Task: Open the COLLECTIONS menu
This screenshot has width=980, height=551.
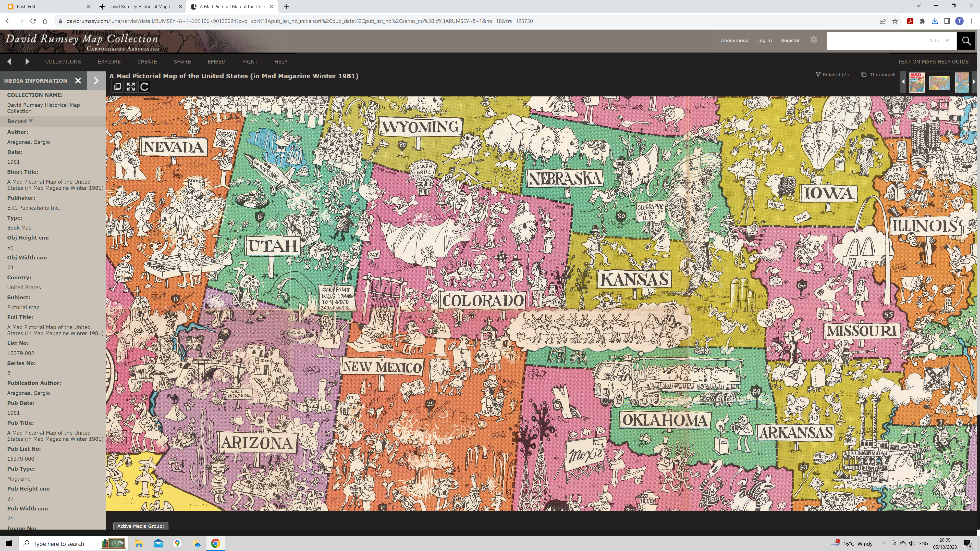Action: click(63, 61)
